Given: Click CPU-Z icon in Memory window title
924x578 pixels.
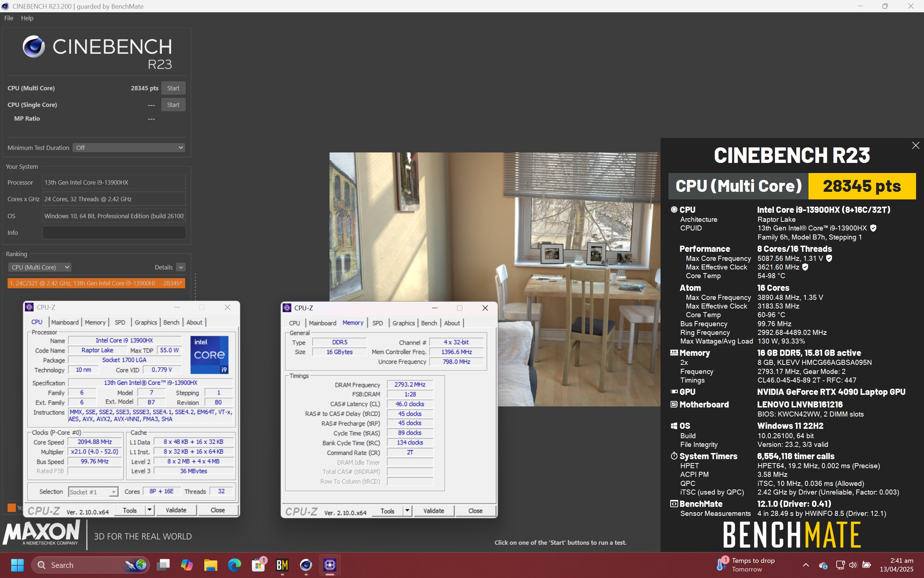Looking at the screenshot, I should pos(287,308).
